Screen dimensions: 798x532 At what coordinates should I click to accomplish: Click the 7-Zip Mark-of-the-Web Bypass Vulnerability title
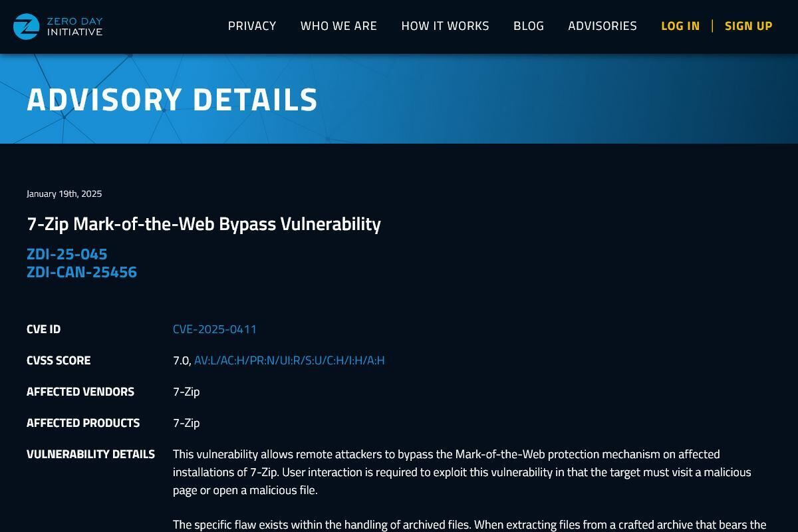coord(203,224)
